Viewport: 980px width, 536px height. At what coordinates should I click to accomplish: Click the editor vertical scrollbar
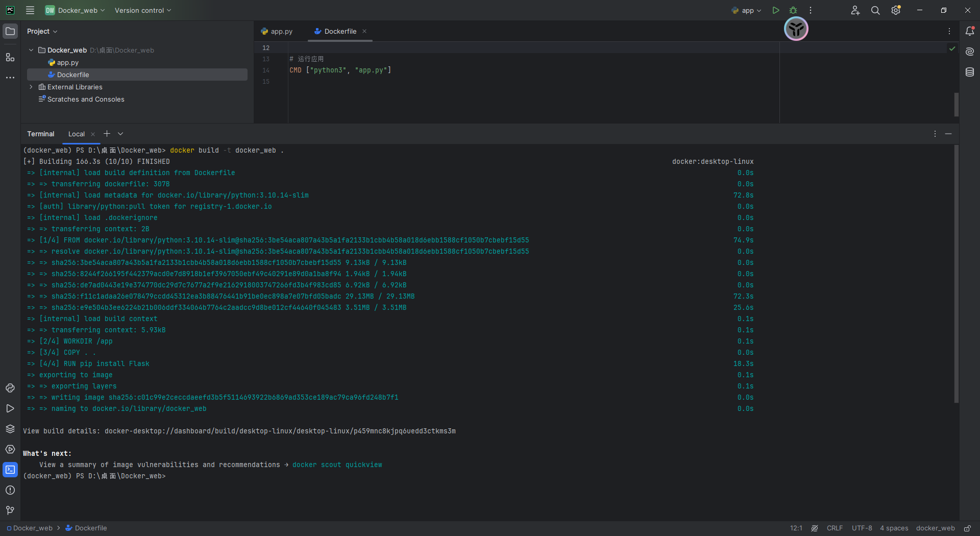tap(957, 105)
